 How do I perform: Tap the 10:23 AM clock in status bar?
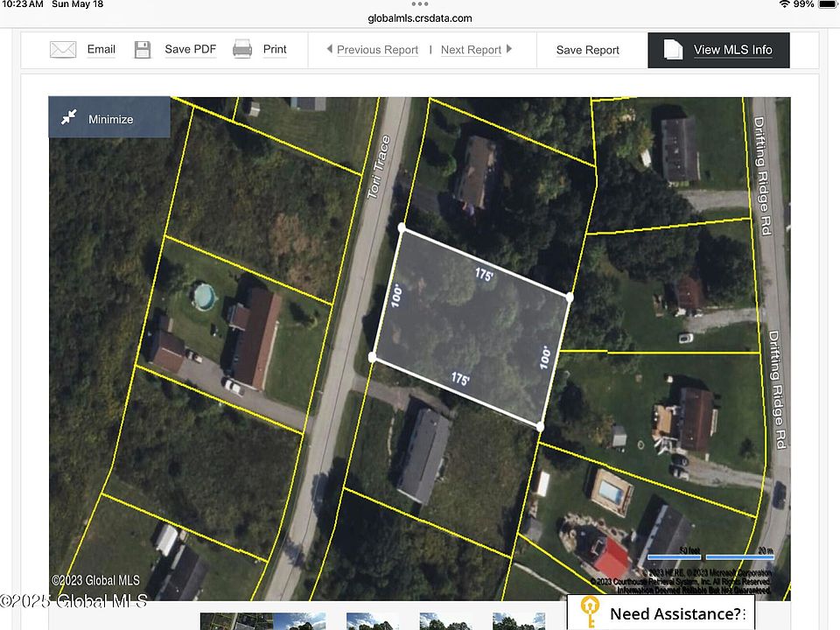point(23,4)
